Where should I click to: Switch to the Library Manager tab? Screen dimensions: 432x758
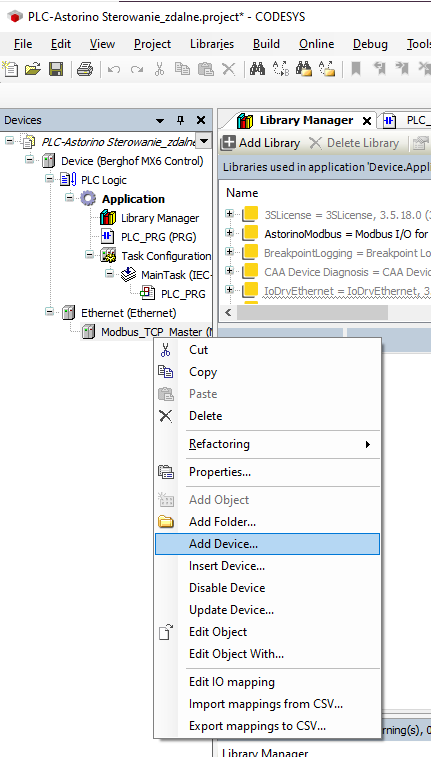tap(306, 120)
